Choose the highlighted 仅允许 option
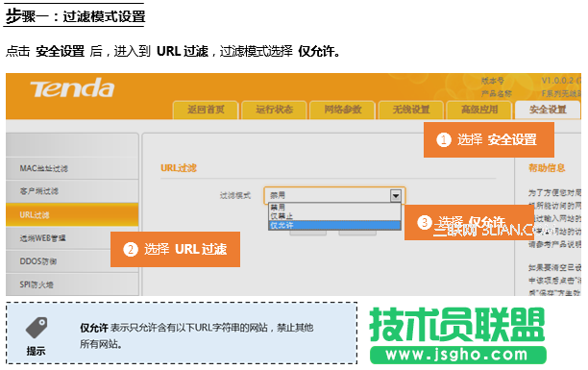Screen dimensions: 588x370 coord(334,225)
